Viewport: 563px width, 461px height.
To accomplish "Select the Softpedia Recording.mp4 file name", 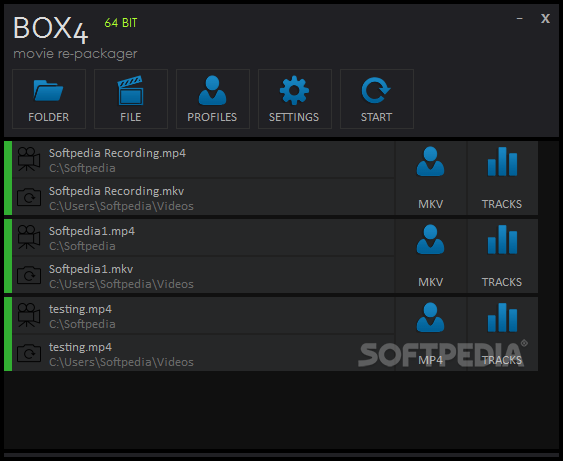I will click(117, 153).
